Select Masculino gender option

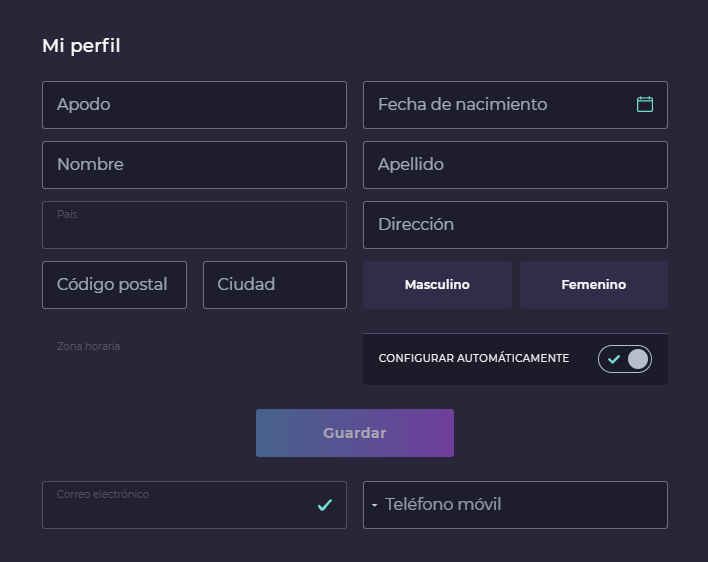coord(437,285)
